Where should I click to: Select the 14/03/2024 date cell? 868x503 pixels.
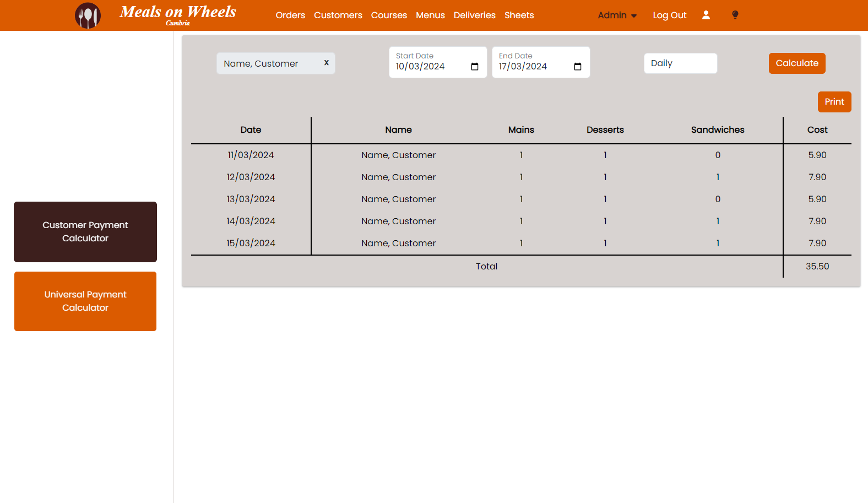point(251,221)
